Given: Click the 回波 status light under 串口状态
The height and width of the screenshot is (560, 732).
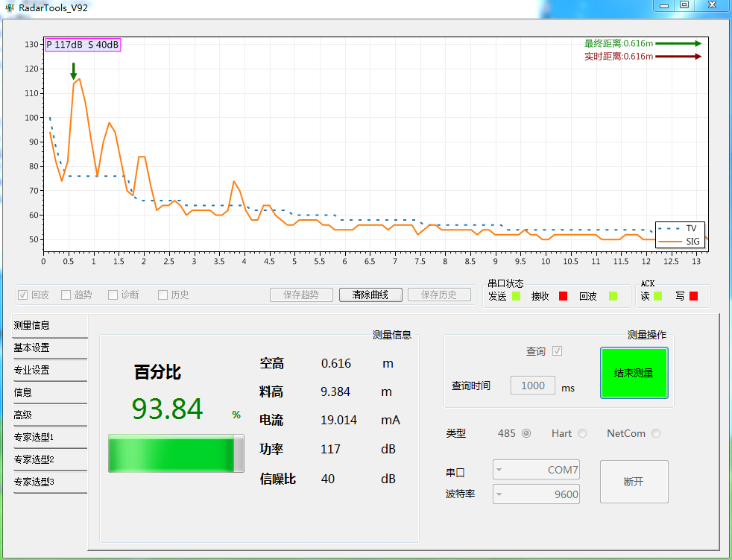Looking at the screenshot, I should pyautogui.click(x=612, y=295).
